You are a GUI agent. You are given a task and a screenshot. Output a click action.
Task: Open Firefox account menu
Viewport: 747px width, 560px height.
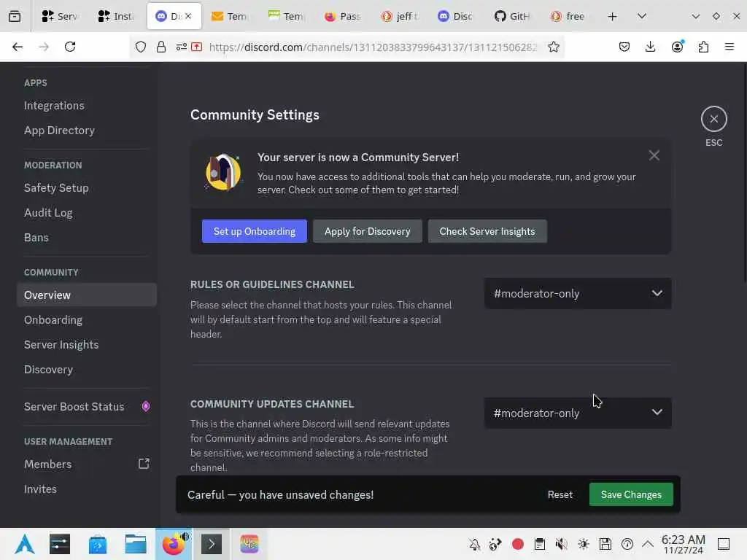677,47
